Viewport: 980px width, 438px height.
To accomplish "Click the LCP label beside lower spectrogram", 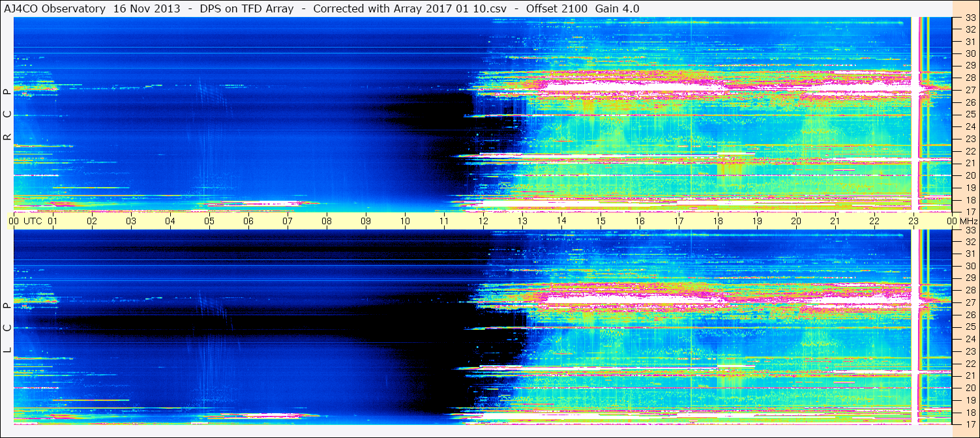I will 7,328.
